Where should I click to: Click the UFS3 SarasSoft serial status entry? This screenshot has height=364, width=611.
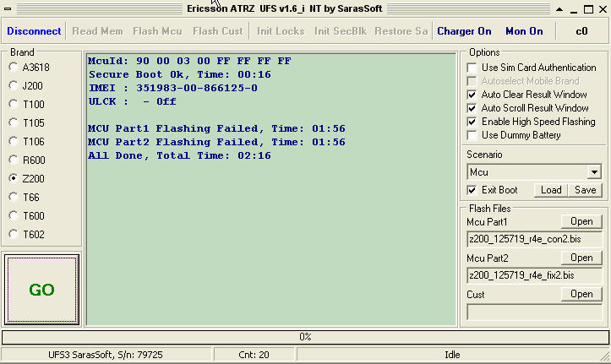click(x=106, y=355)
